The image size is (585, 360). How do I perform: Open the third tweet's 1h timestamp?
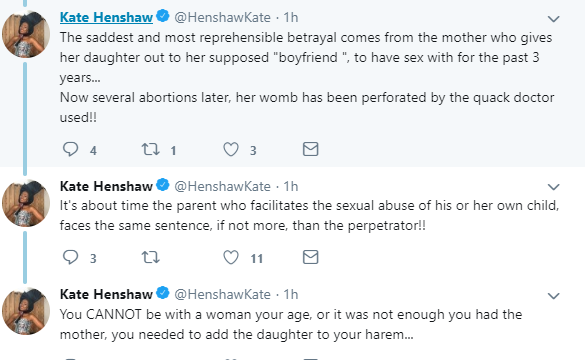coord(291,294)
